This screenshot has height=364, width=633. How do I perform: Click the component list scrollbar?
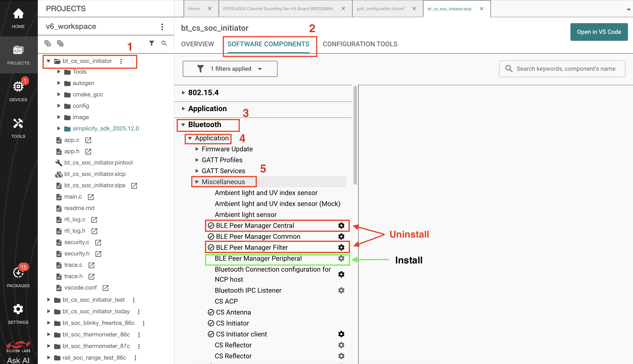pyautogui.click(x=355, y=135)
